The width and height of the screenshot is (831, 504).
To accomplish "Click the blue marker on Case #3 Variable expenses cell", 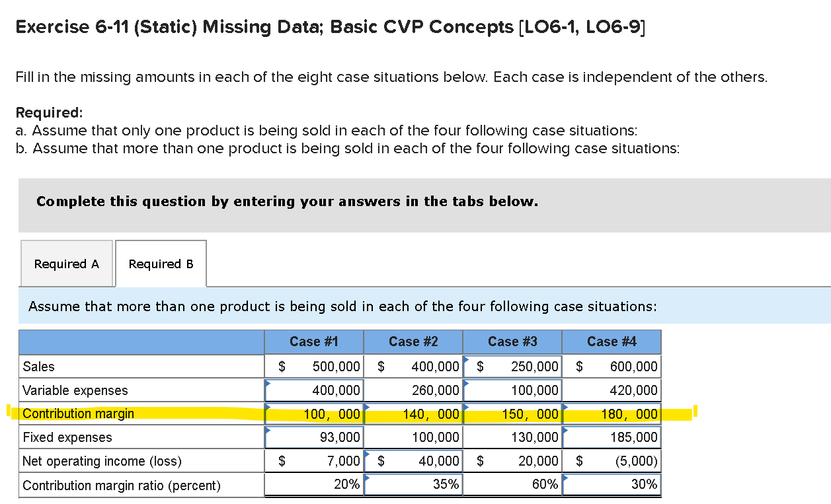I will coord(465,382).
